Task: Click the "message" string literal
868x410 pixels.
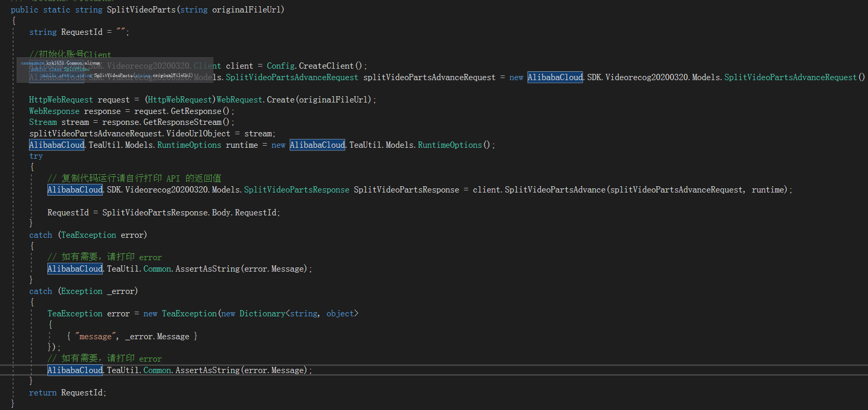Action: (96, 337)
